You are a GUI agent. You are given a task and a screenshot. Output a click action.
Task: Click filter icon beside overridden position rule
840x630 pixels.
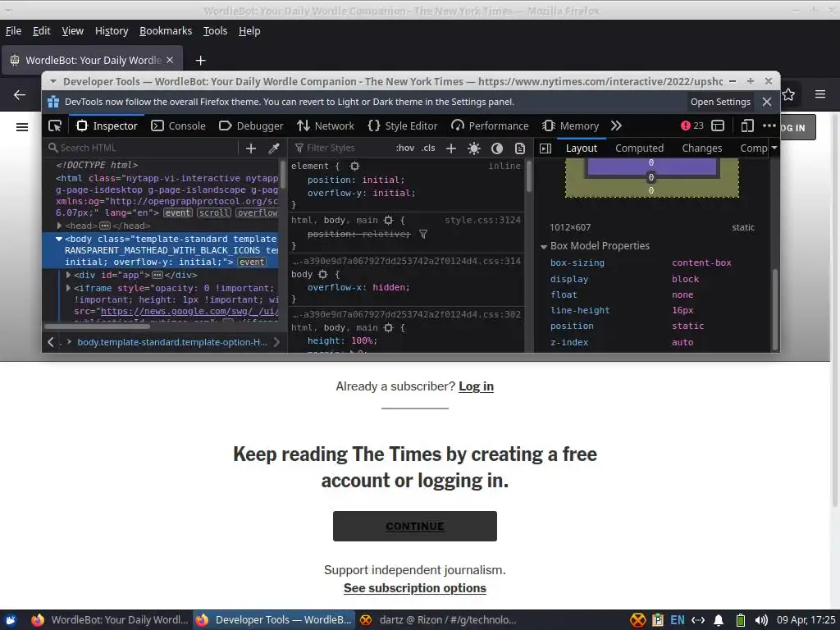tap(423, 234)
